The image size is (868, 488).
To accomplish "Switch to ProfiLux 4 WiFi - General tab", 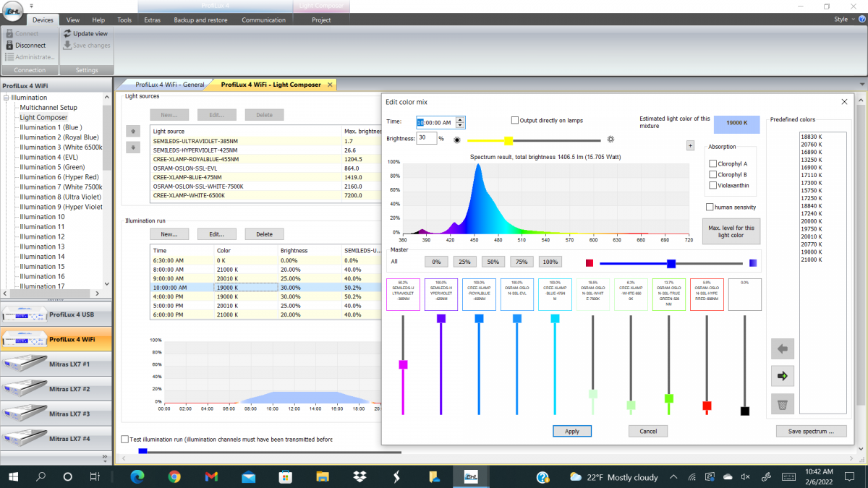I will pos(169,85).
